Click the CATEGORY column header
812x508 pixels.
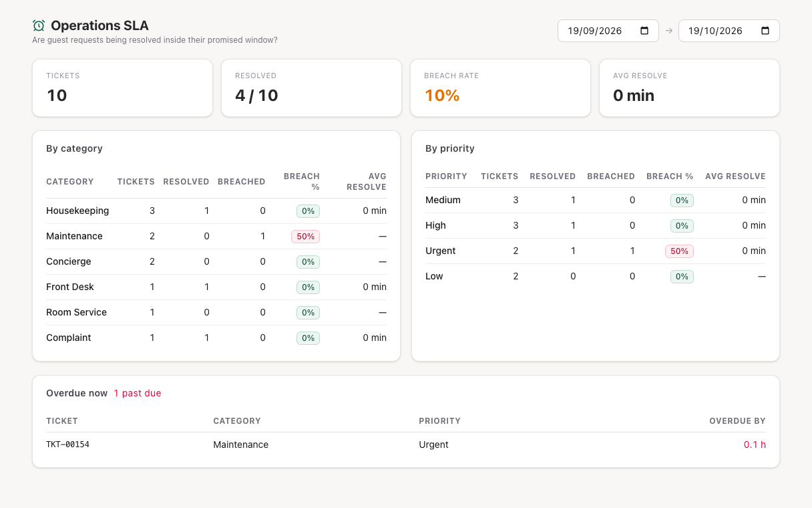coord(70,182)
